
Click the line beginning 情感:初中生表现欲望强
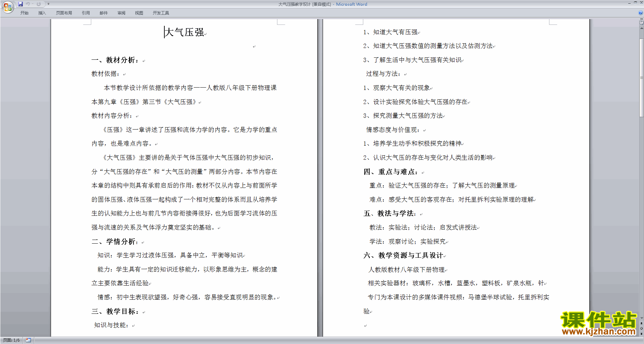(x=187, y=297)
